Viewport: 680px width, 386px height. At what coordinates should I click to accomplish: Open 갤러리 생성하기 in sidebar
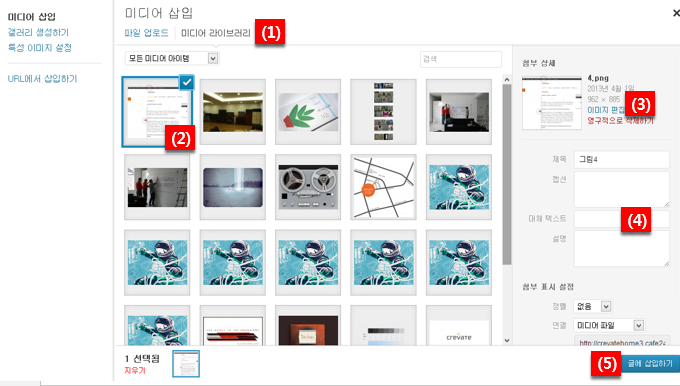38,32
